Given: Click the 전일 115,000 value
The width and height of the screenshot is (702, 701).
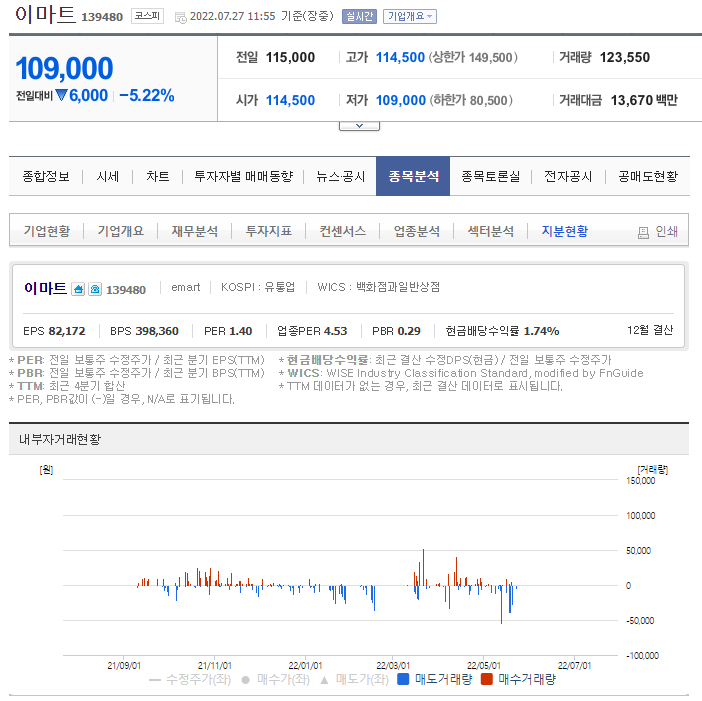Looking at the screenshot, I should 290,57.
